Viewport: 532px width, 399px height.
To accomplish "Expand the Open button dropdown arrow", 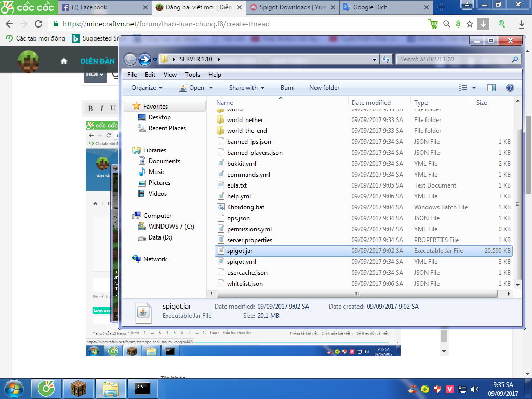I will pyautogui.click(x=211, y=88).
